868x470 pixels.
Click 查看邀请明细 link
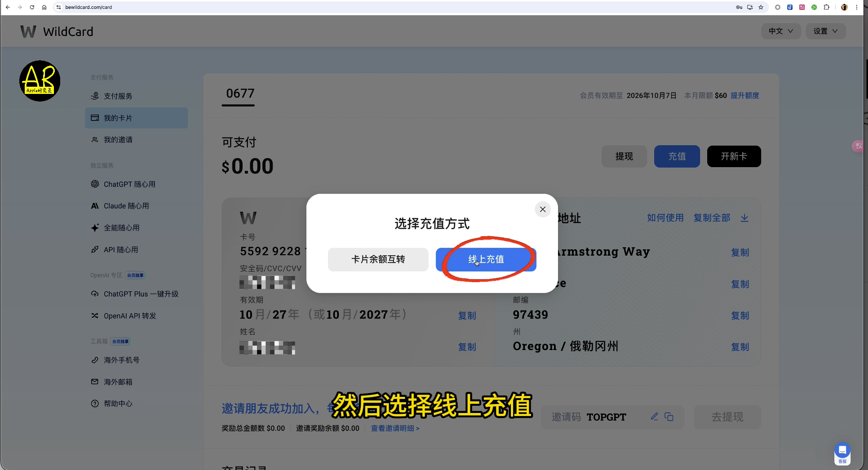pos(395,428)
